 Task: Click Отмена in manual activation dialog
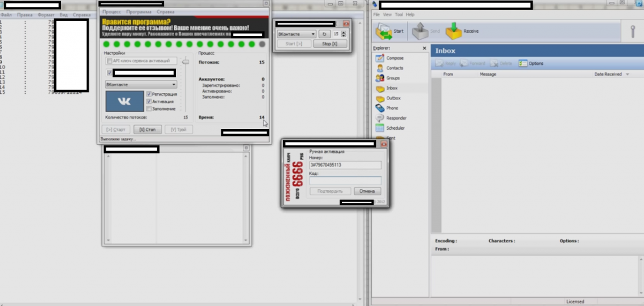click(x=367, y=191)
